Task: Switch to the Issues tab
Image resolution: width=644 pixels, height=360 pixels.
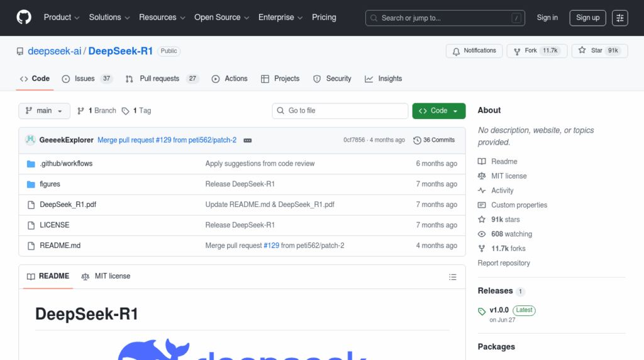Action: 87,79
